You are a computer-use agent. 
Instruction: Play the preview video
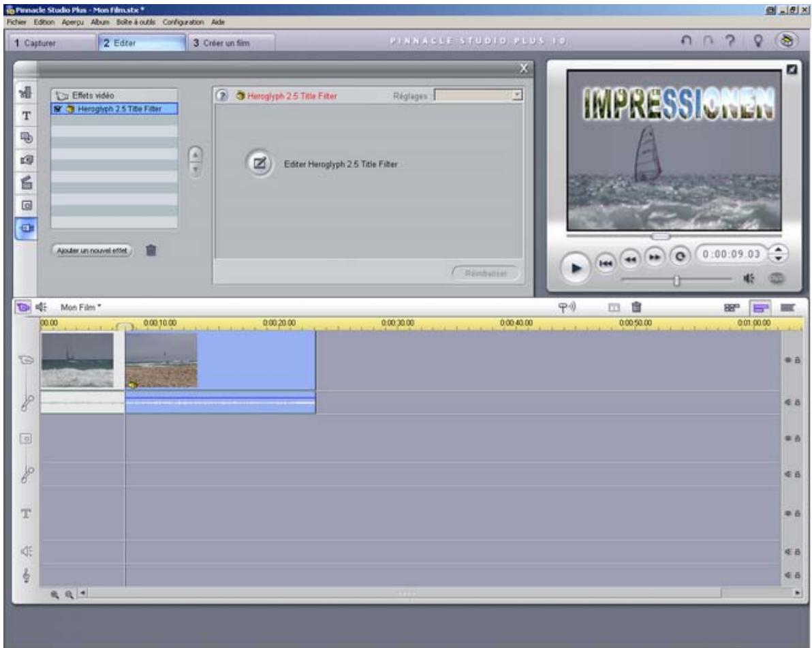tap(576, 268)
